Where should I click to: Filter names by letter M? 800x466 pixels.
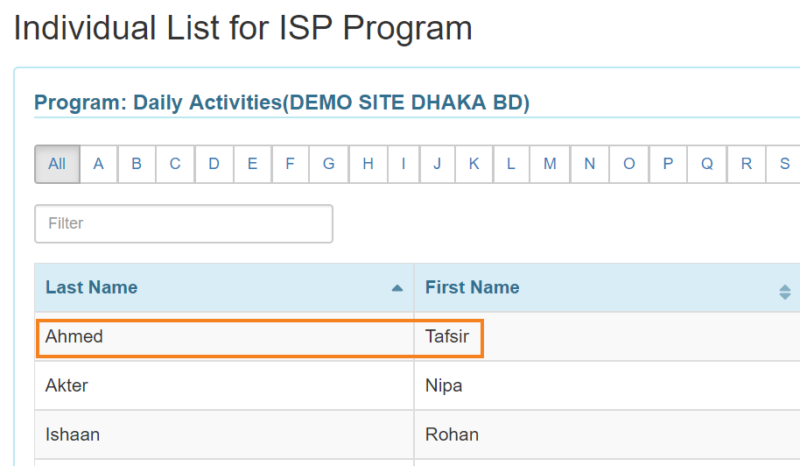549,164
